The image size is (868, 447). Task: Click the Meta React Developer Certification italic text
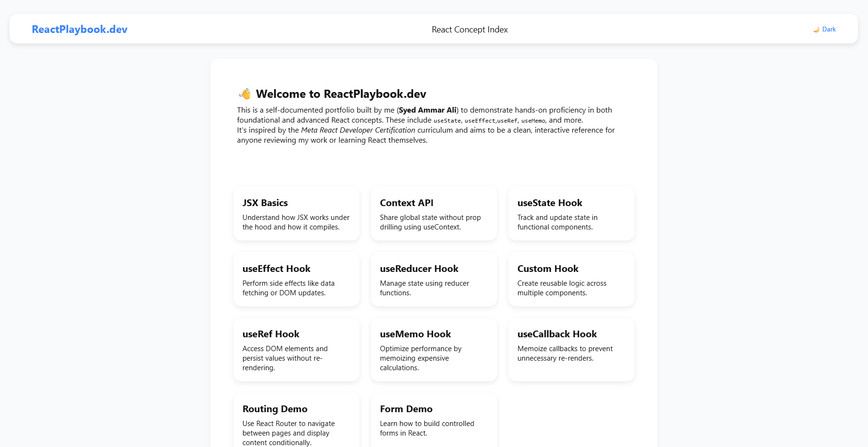[x=358, y=130]
